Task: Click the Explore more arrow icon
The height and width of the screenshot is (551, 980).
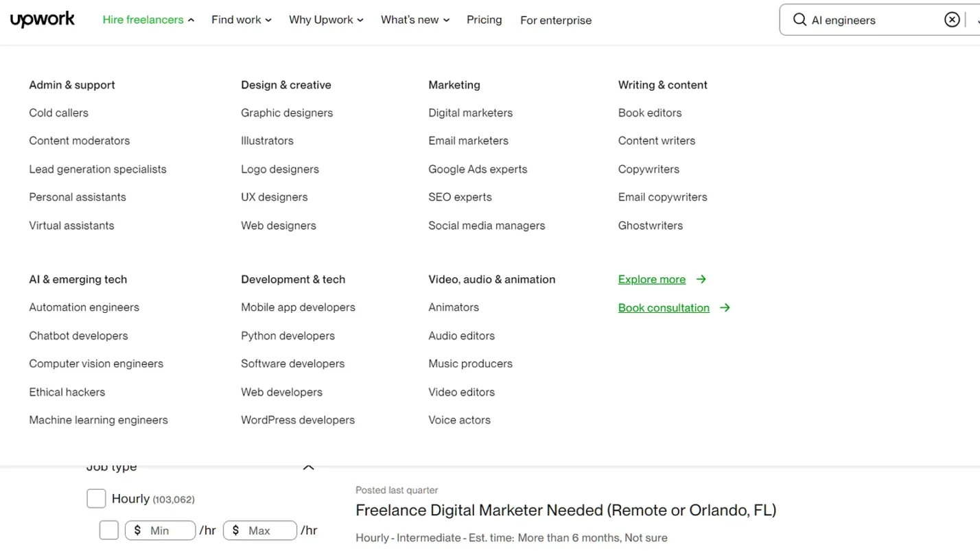Action: [x=701, y=279]
